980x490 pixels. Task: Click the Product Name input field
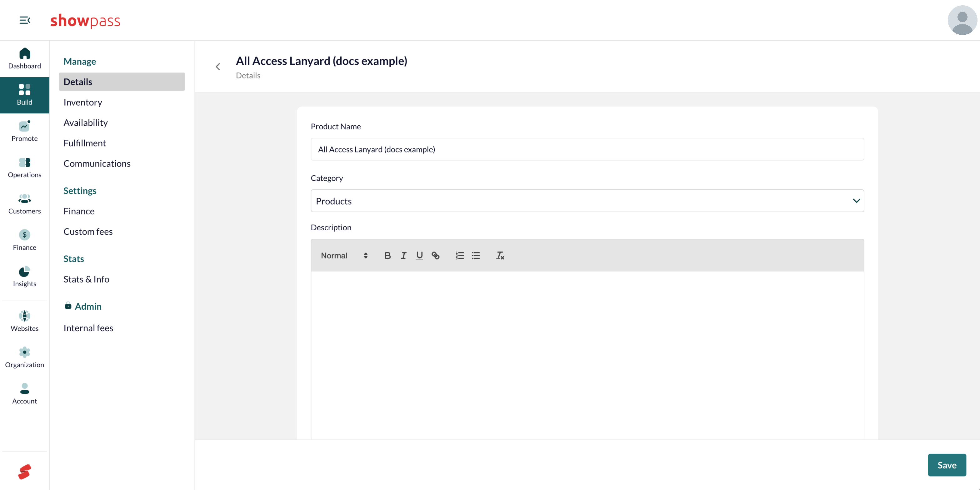point(587,149)
